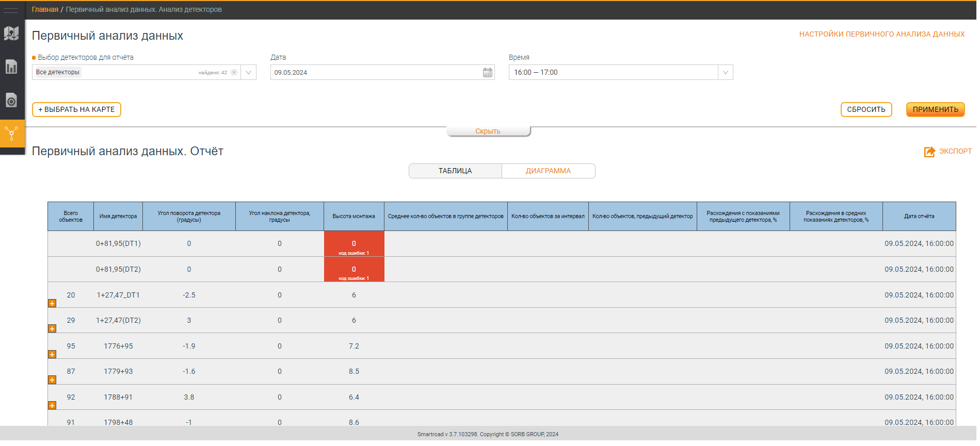Click detector name '1788+91'
The image size is (980, 446).
click(118, 398)
